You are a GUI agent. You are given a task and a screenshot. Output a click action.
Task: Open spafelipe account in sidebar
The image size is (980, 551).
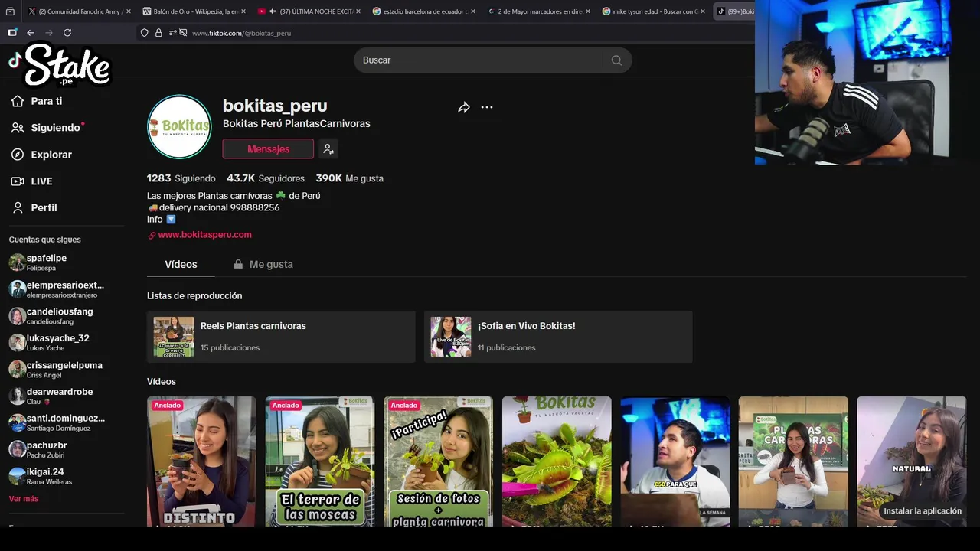click(65, 262)
